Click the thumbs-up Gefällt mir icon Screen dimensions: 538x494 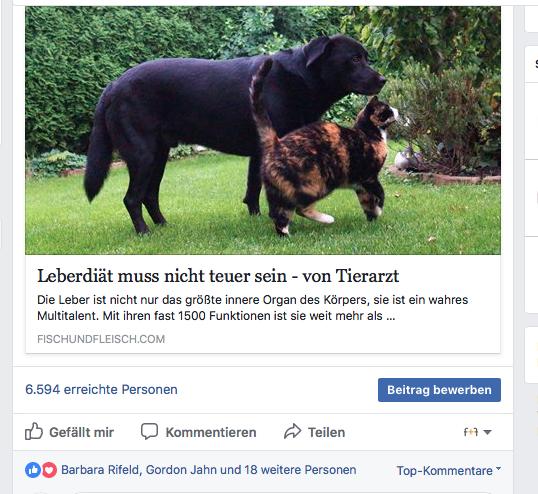coord(34,431)
